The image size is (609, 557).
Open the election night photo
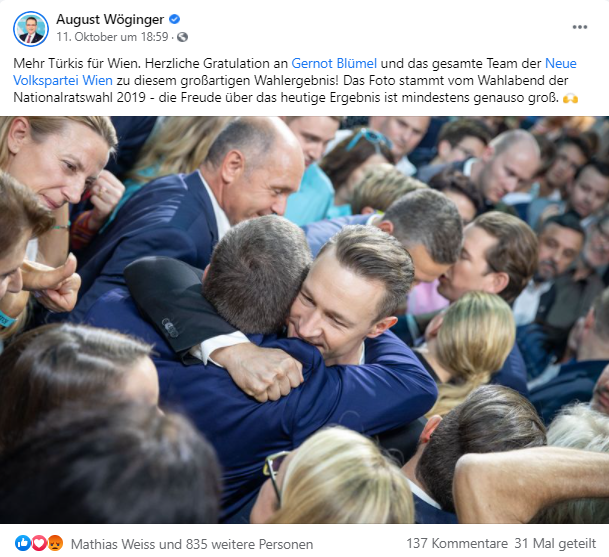[304, 320]
